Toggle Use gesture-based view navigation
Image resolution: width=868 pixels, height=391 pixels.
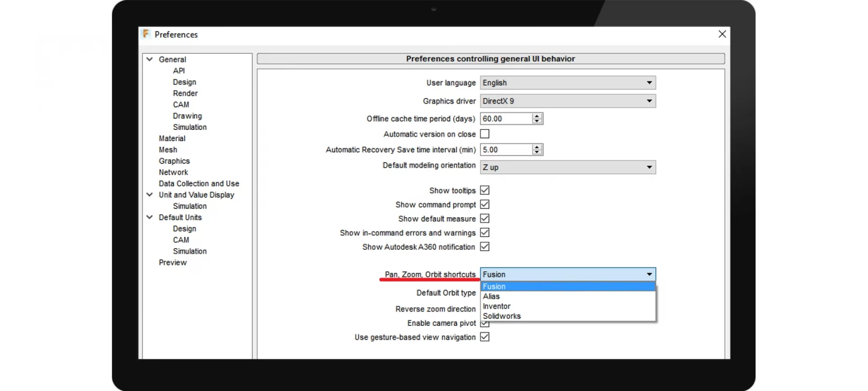(485, 337)
